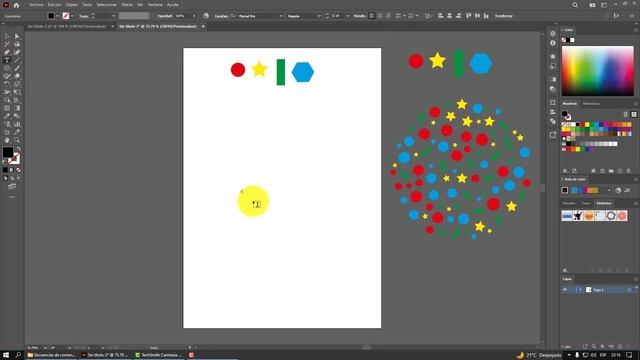Viewport: 640px width, 360px height.
Task: Open the fill color dropdown in control bar
Action: pos(58,16)
